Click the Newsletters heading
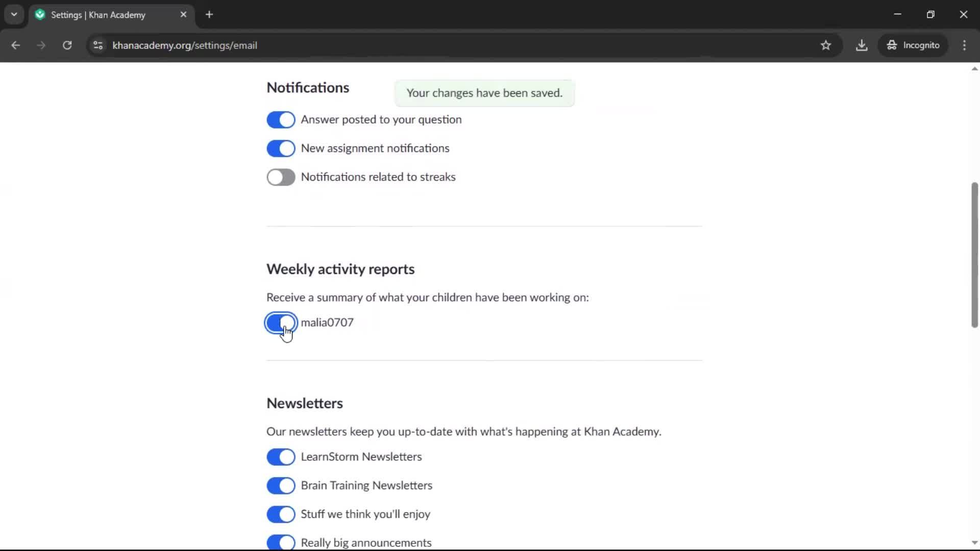The height and width of the screenshot is (551, 980). pyautogui.click(x=305, y=404)
